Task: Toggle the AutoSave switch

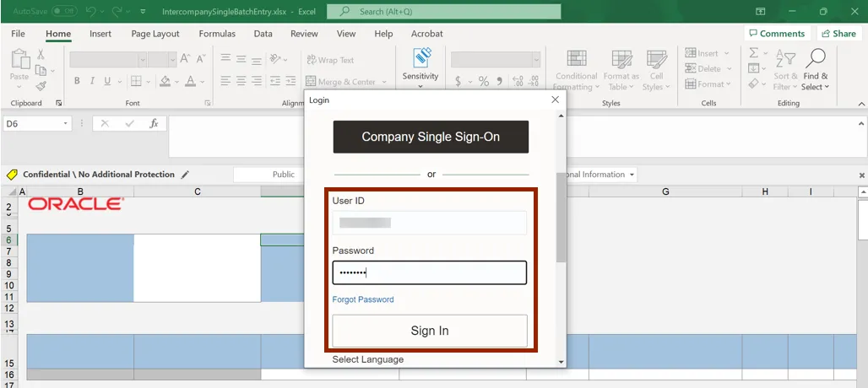Action: [64, 11]
